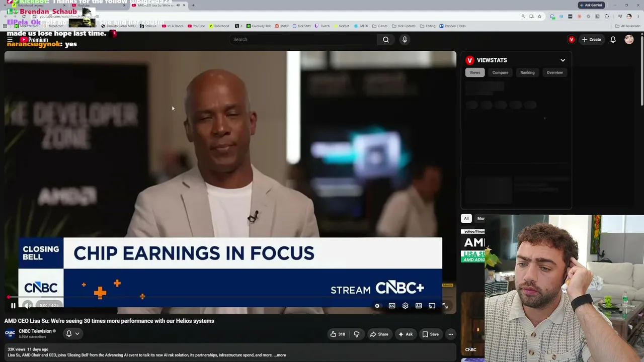Open the MEE6 bookmark
This screenshot has width=644, height=362.
[x=361, y=26]
